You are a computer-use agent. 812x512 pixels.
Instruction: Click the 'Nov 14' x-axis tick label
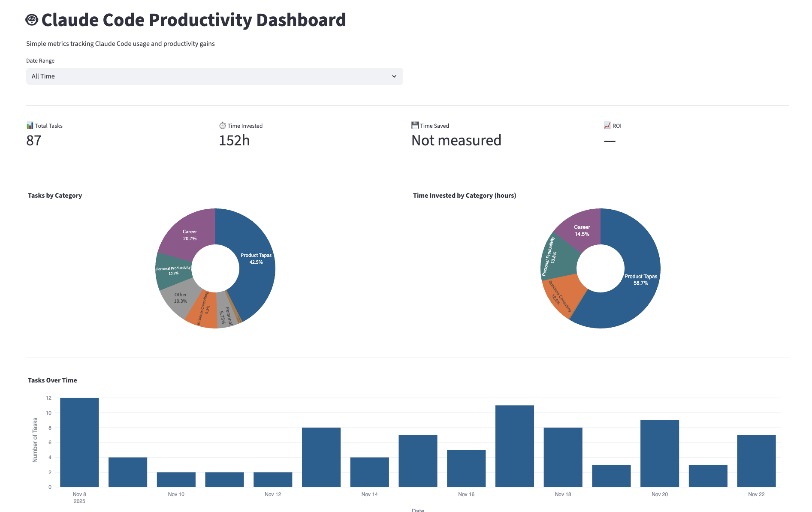click(x=370, y=494)
